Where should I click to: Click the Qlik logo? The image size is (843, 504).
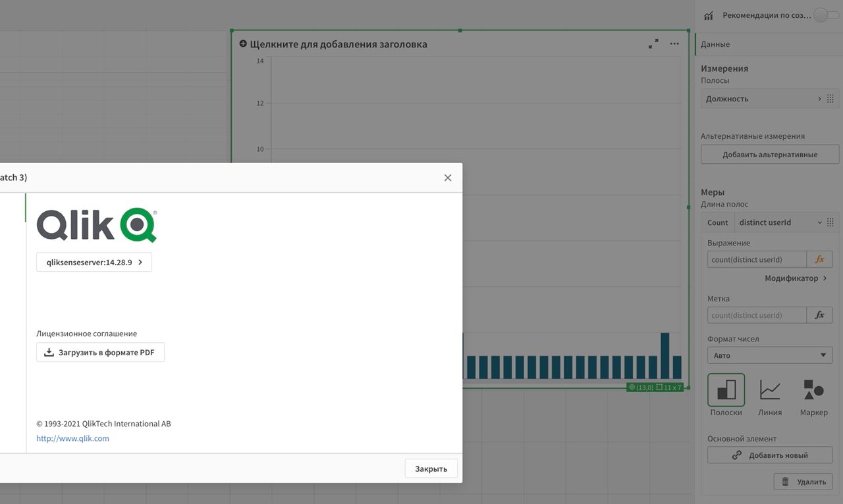[97, 225]
